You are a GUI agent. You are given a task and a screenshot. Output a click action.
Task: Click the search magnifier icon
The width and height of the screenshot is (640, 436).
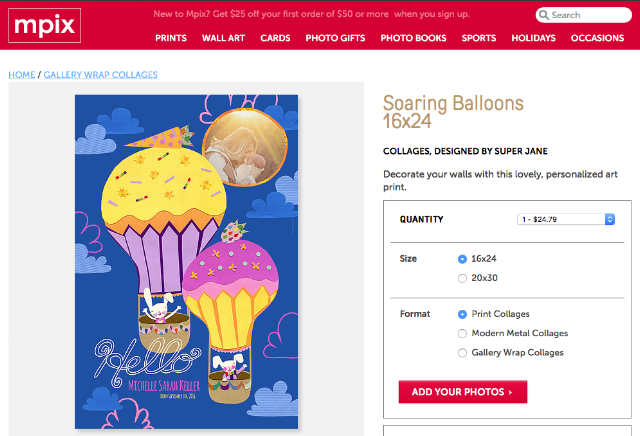[x=544, y=15]
